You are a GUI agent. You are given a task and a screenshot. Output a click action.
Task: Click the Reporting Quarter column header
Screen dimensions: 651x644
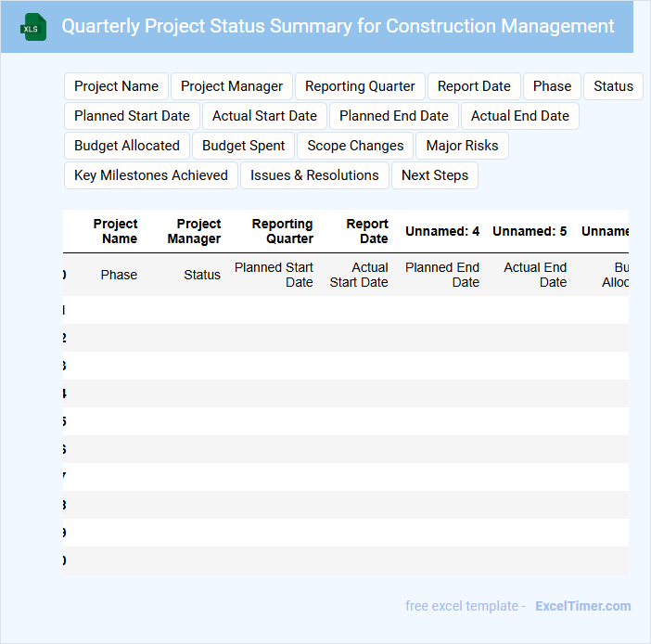coord(282,231)
